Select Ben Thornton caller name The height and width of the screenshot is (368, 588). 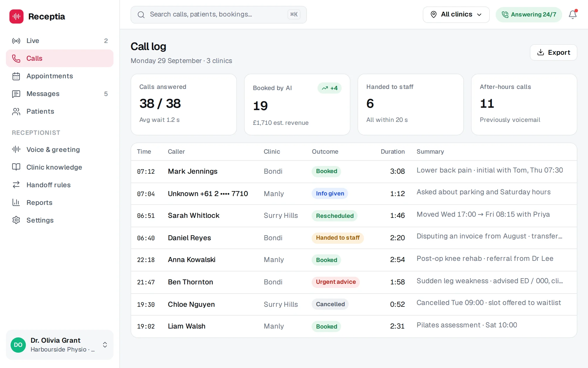click(191, 282)
